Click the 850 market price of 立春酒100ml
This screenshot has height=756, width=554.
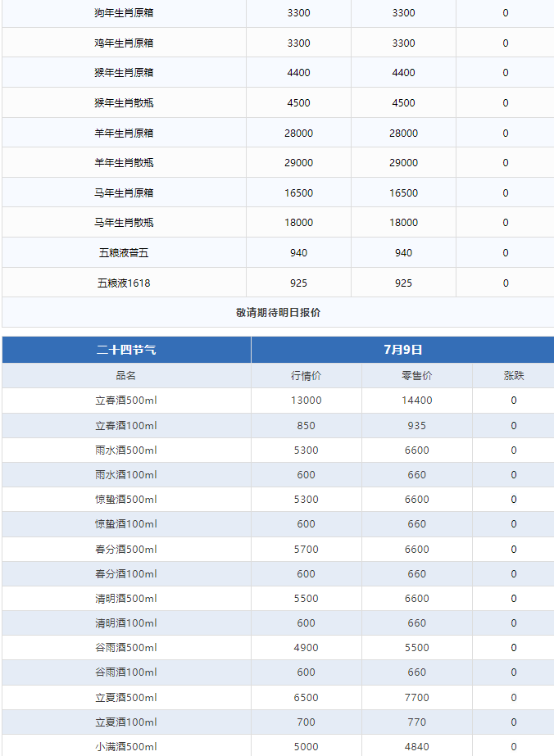[306, 426]
